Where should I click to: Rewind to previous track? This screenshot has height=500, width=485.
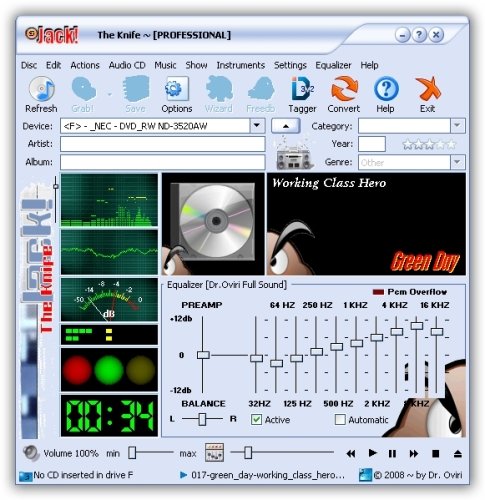pyautogui.click(x=351, y=454)
